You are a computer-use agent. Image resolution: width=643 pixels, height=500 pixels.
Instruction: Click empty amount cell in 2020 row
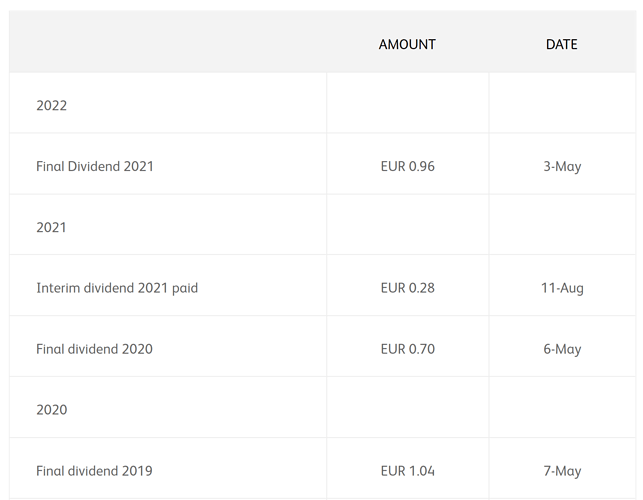408,407
